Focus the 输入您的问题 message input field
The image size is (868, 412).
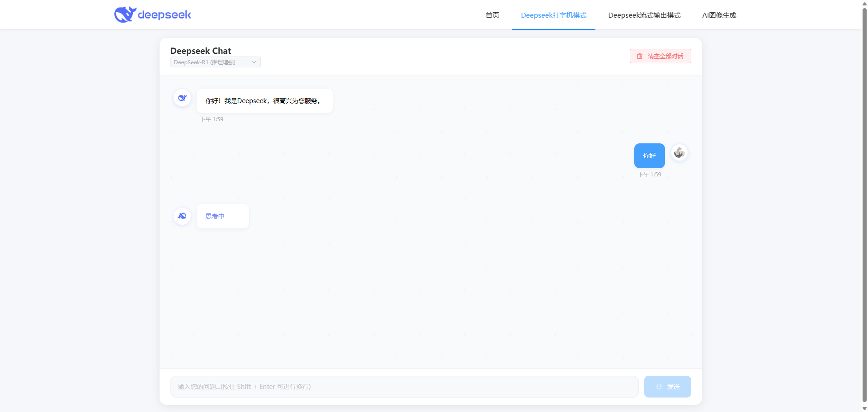coord(404,387)
